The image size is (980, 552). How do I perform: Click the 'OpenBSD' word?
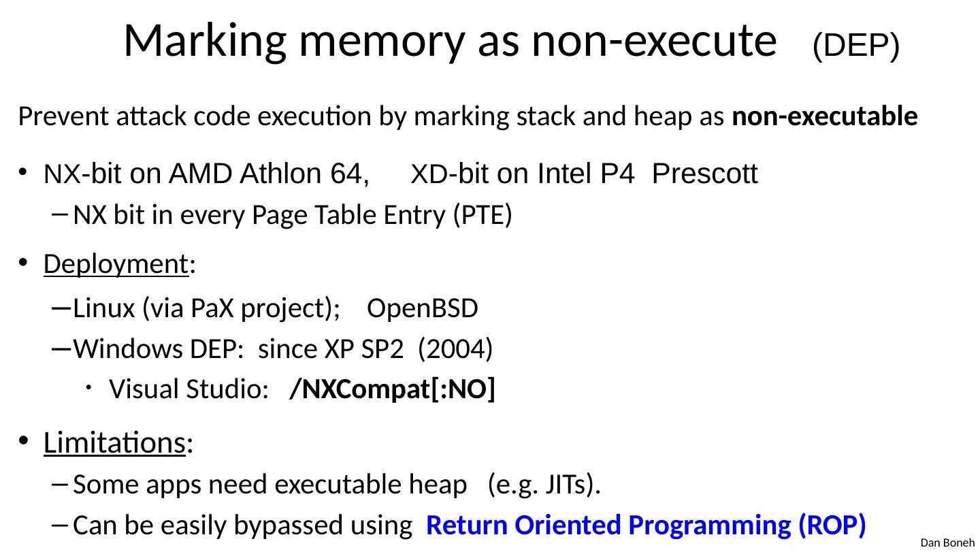423,309
